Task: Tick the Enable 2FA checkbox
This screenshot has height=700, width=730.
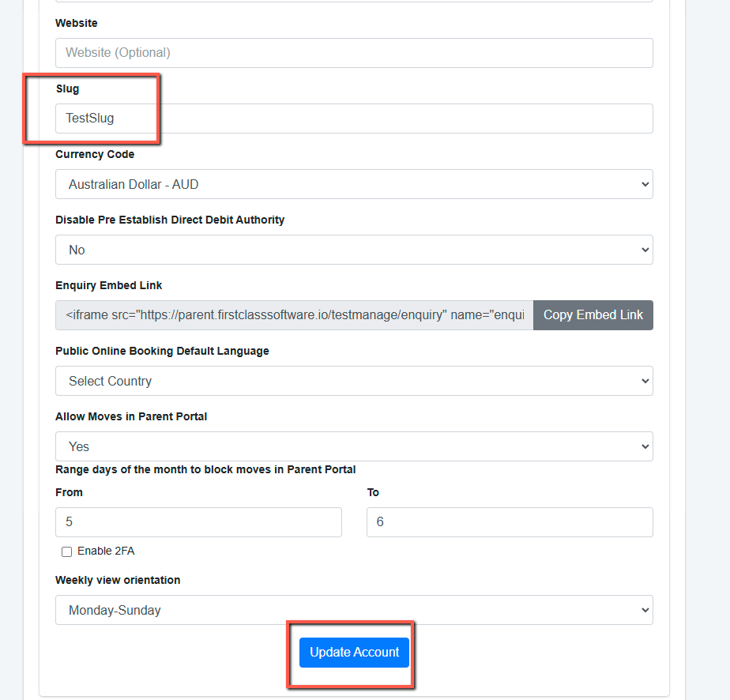Action: (66, 551)
